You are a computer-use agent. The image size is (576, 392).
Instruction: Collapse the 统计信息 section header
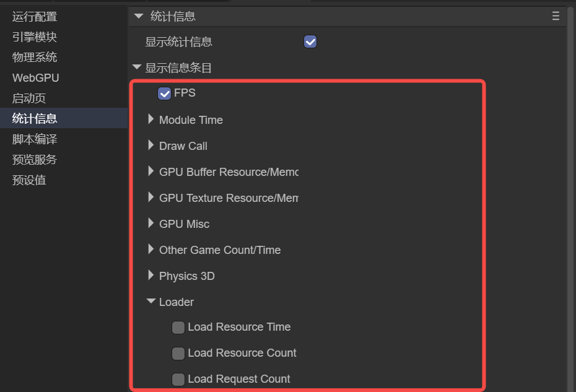coord(139,17)
